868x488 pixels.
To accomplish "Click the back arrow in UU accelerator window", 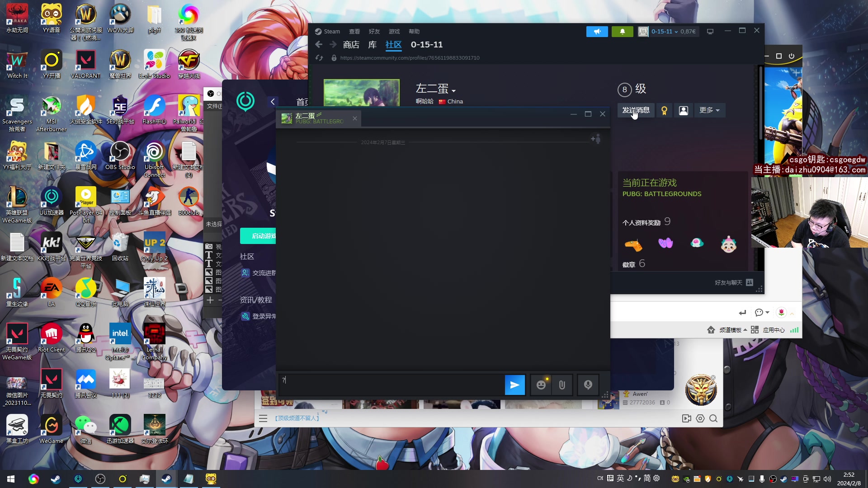I will tap(273, 102).
